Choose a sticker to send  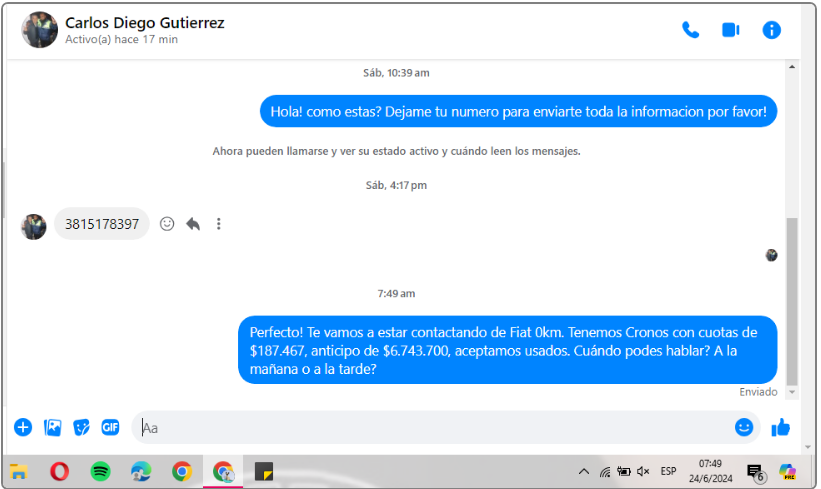point(82,427)
